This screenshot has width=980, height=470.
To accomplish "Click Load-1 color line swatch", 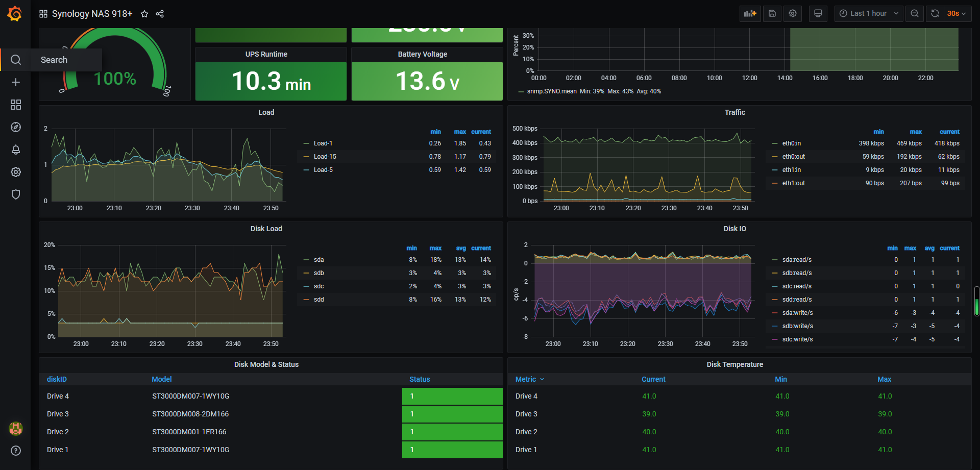I will 306,143.
